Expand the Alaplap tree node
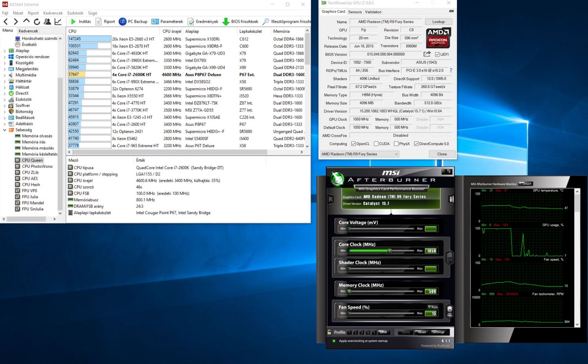 (5, 51)
